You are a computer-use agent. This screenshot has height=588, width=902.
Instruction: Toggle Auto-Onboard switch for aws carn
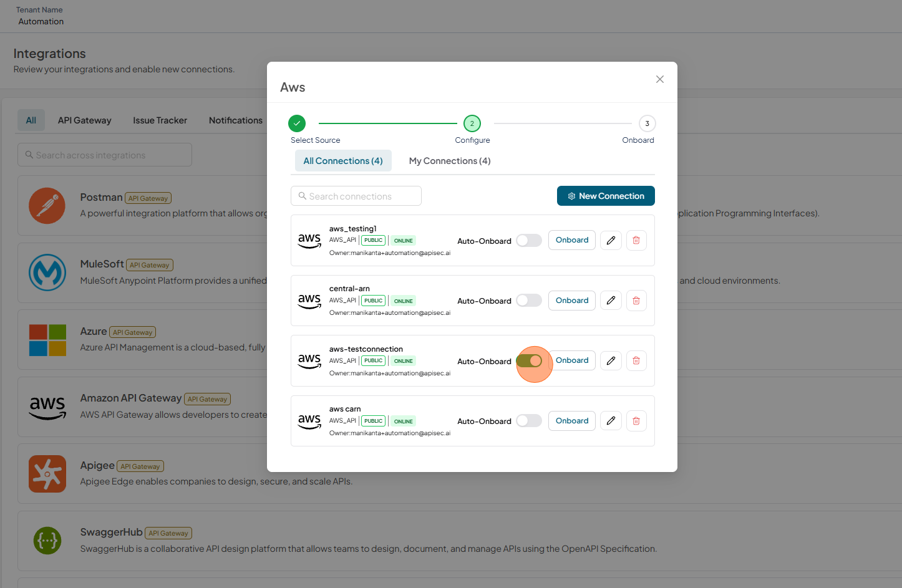pyautogui.click(x=529, y=421)
